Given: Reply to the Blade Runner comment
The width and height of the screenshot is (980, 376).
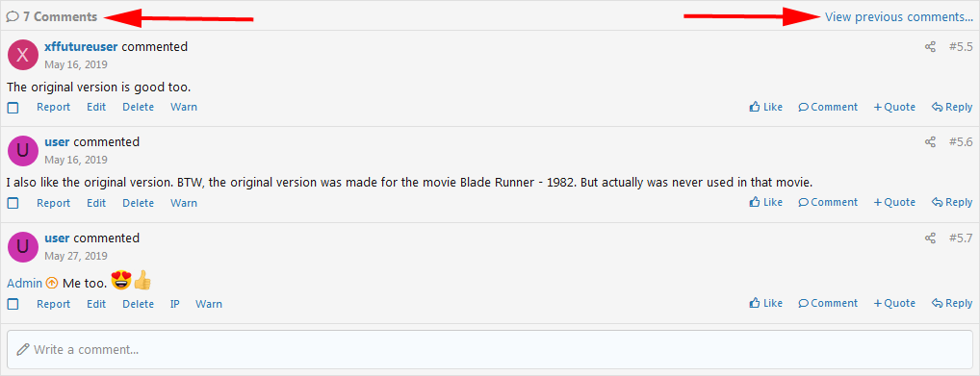Looking at the screenshot, I should click(x=952, y=202).
